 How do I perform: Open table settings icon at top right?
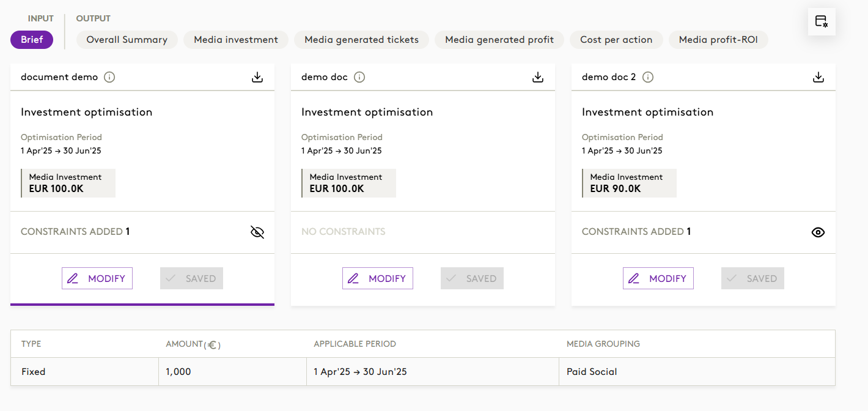tap(821, 21)
